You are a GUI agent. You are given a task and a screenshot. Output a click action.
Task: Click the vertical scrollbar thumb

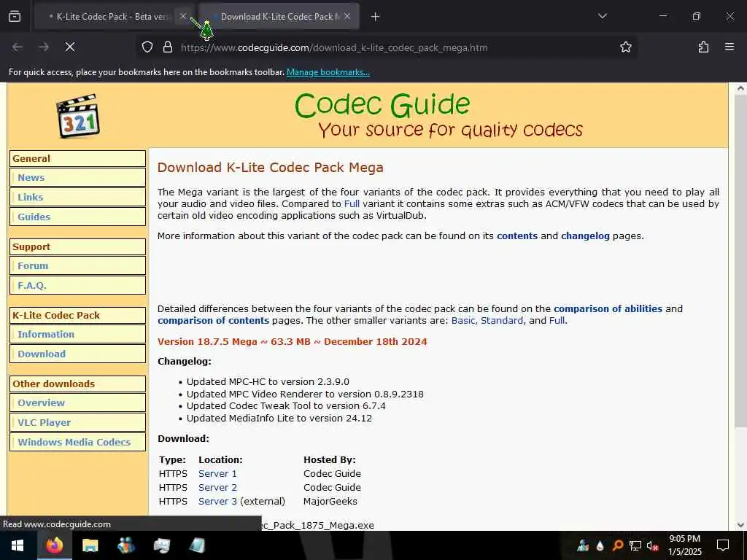pyautogui.click(x=740, y=261)
